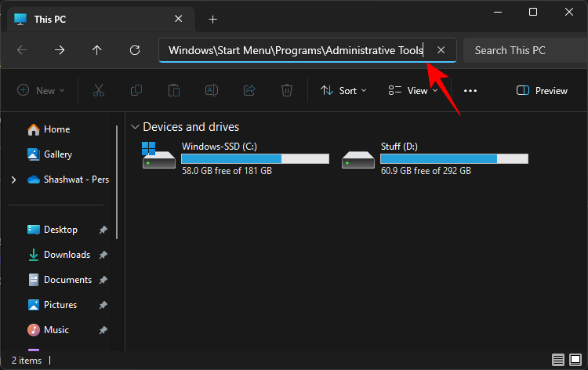Navigate forward with the arrow button
Image resolution: width=588 pixels, height=370 pixels.
pyautogui.click(x=60, y=50)
